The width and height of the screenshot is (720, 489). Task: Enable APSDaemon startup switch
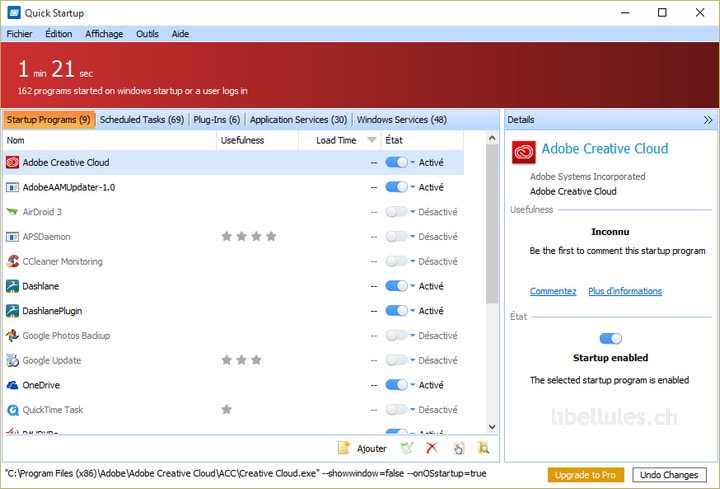[x=396, y=236]
